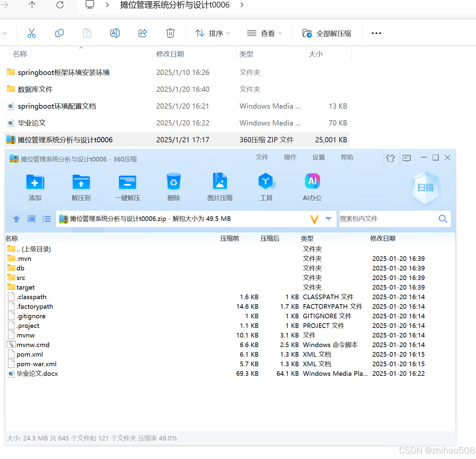Select the db folder in the archive

point(230,268)
